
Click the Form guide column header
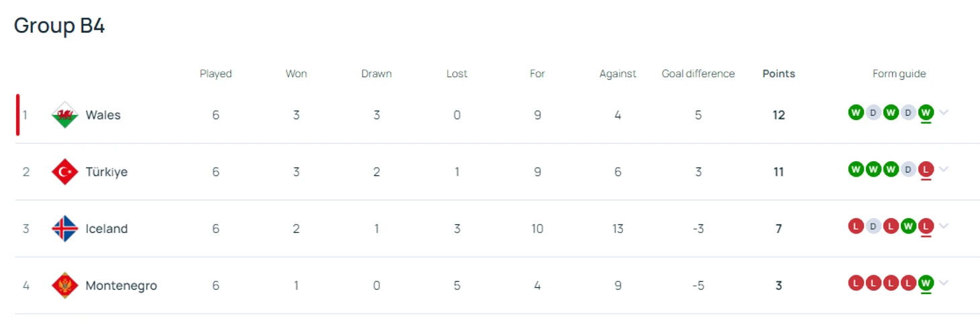pyautogui.click(x=899, y=74)
